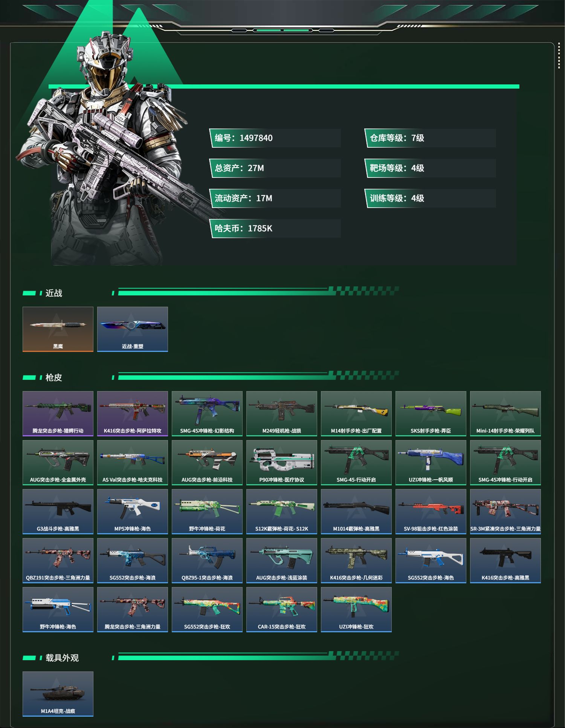Image resolution: width=565 pixels, height=728 pixels.
Task: Choose the SG552突击步枪-海色 skin card
Action: point(431,561)
